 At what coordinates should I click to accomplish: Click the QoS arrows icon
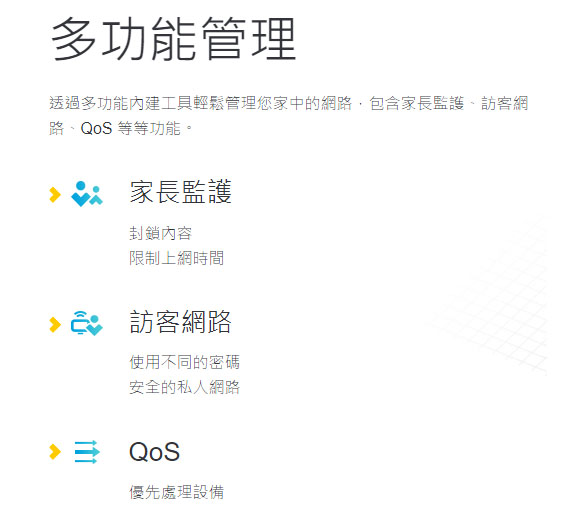[87, 452]
